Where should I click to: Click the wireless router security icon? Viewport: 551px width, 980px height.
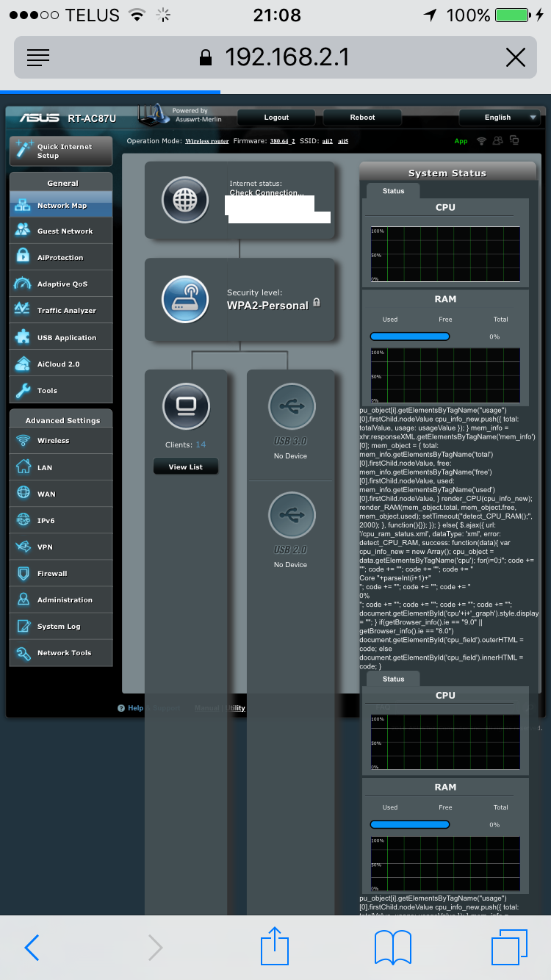tap(186, 299)
